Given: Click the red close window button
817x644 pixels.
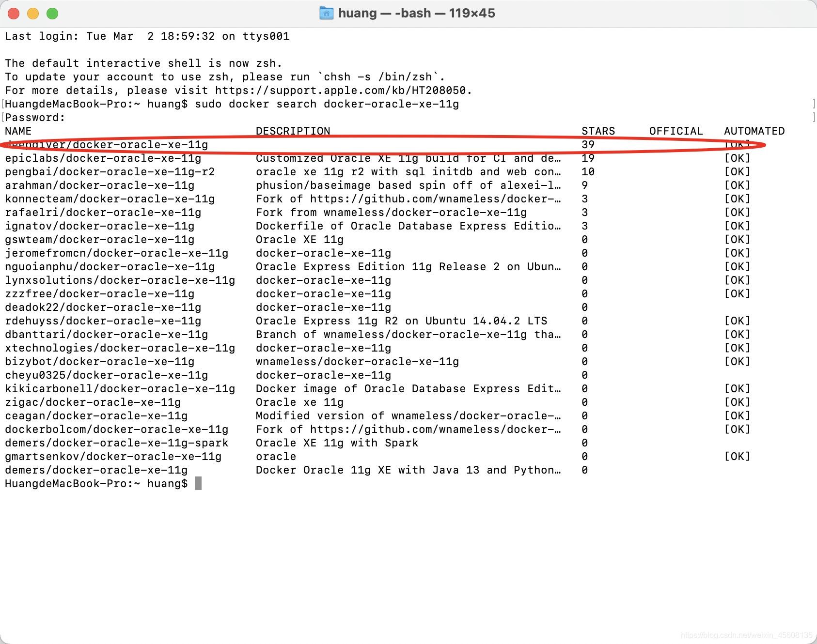Looking at the screenshot, I should (14, 14).
